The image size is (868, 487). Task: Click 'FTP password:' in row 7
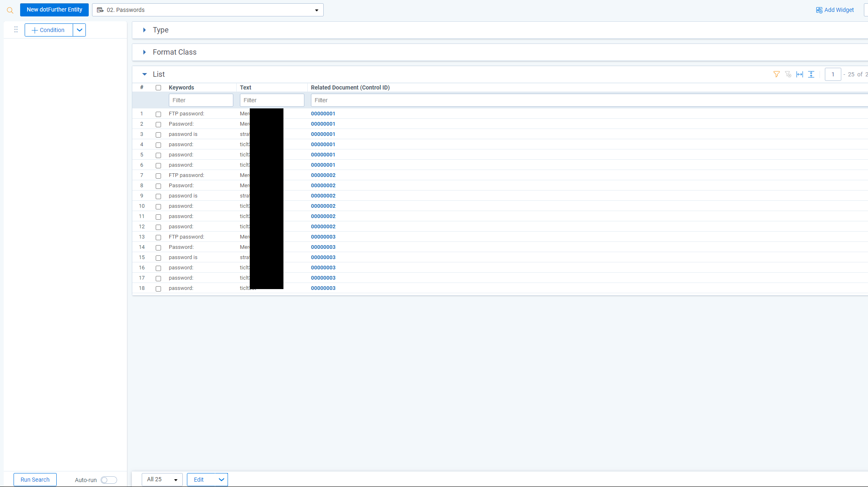point(186,175)
